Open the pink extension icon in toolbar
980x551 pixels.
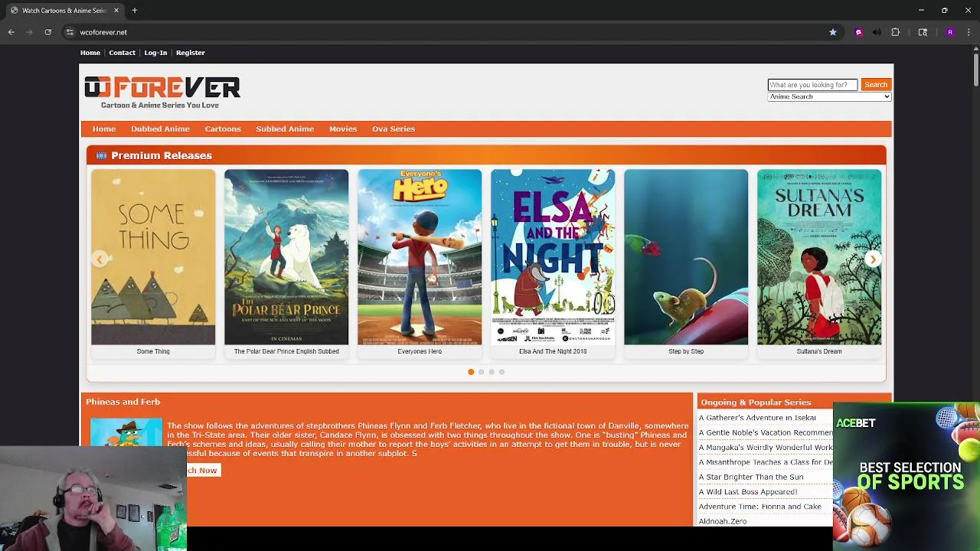coord(858,32)
